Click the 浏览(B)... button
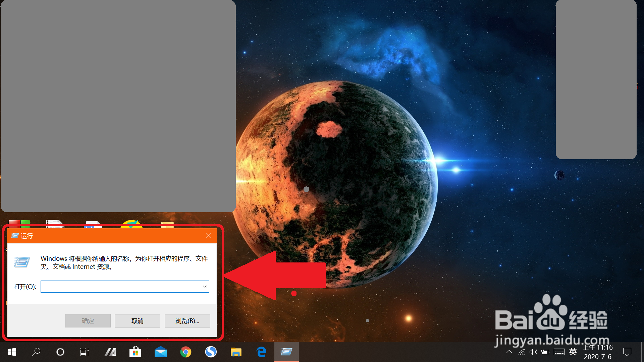Viewport: 644px width, 362px height. (187, 321)
